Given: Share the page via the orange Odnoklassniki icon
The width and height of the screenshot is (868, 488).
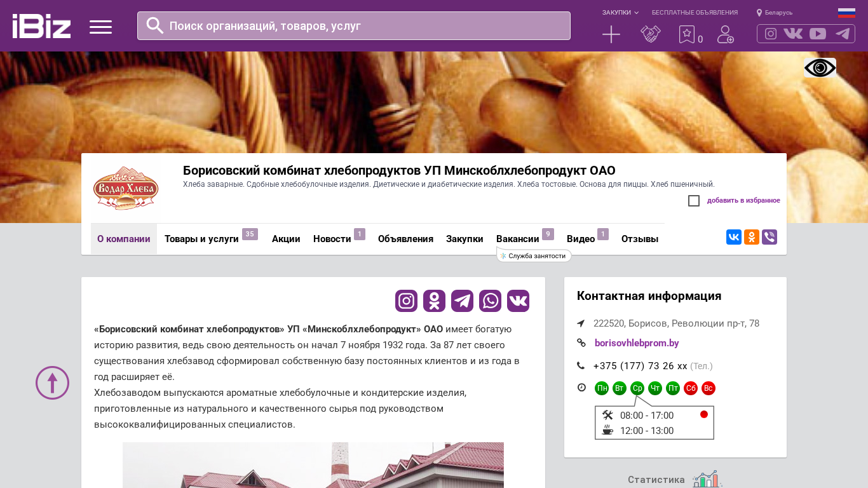Looking at the screenshot, I should [x=752, y=237].
